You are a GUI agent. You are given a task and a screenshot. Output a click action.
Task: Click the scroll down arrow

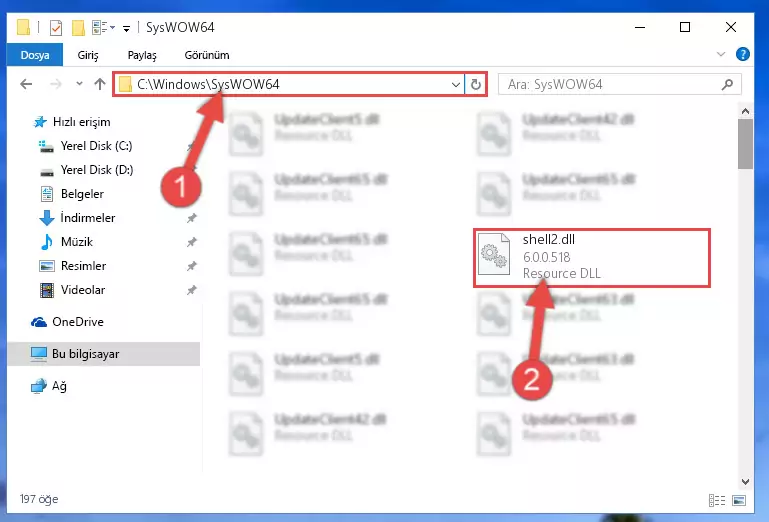(x=745, y=482)
